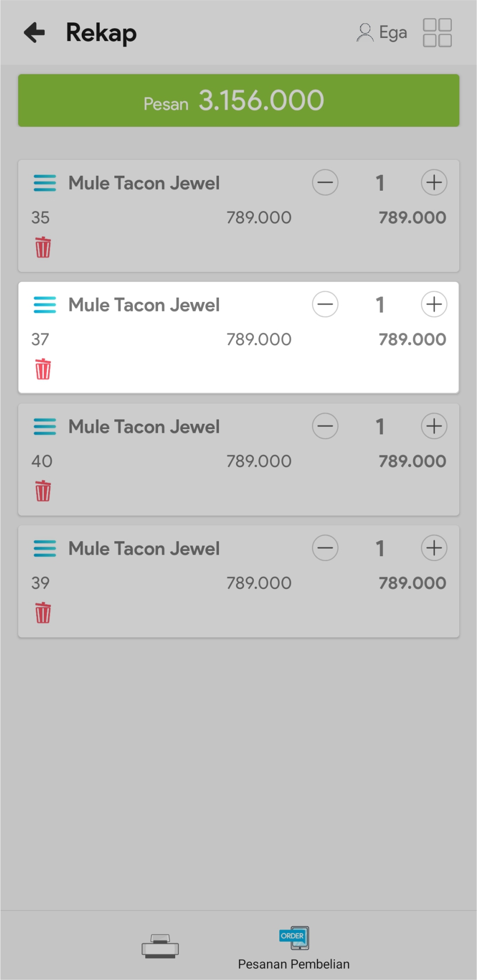Open the size 37 item's hamburger menu

[x=45, y=305]
